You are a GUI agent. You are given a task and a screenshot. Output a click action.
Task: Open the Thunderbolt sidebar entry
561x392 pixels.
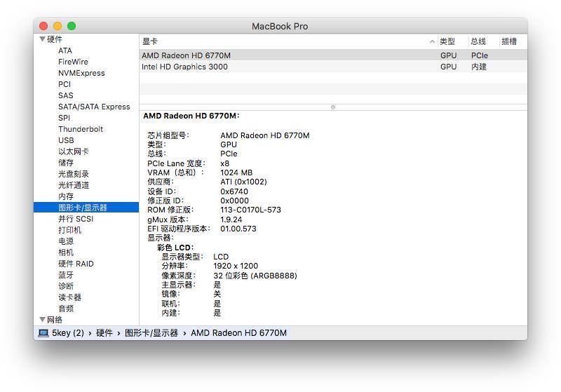(81, 129)
